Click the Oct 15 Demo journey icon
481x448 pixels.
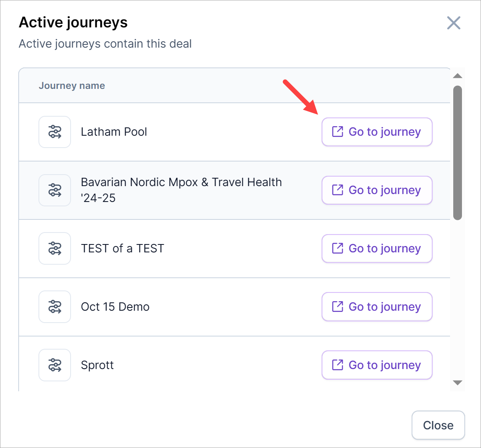pos(55,307)
